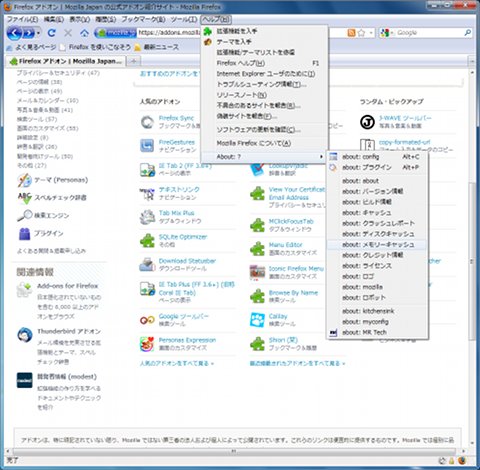480x470 pixels.
Task: Select about: config in submenu
Action: [x=377, y=157]
